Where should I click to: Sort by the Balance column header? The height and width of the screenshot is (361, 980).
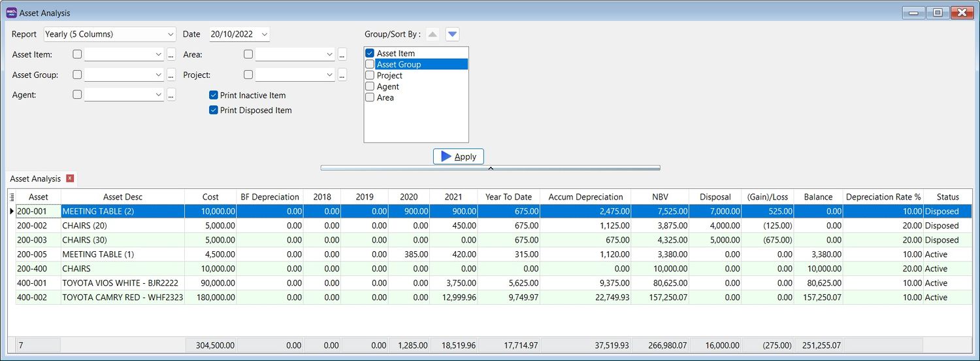tap(818, 197)
